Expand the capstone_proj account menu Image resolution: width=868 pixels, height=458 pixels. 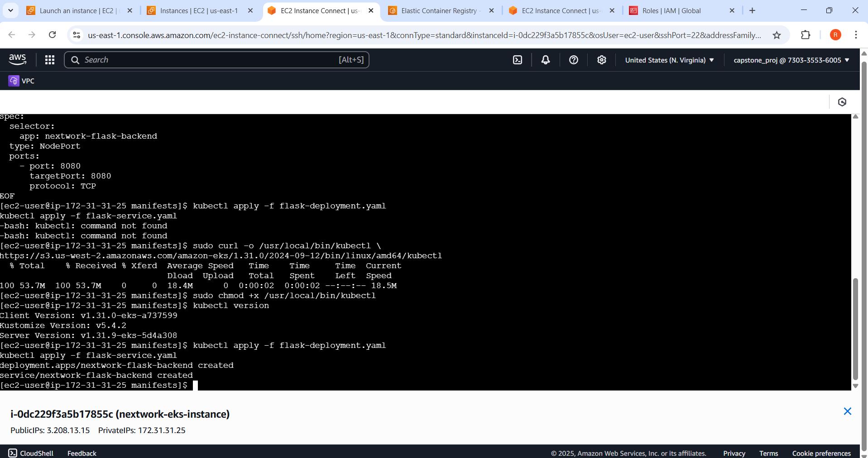click(x=791, y=60)
